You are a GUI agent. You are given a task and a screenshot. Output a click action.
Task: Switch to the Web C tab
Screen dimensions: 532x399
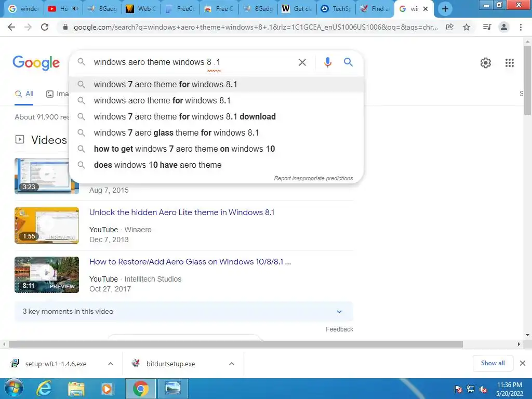(x=141, y=9)
